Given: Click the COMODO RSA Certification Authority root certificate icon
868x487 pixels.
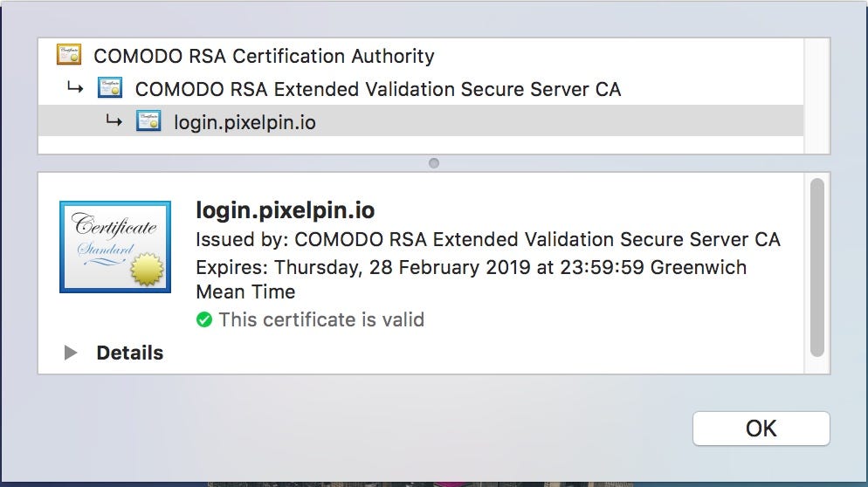Looking at the screenshot, I should (69, 55).
